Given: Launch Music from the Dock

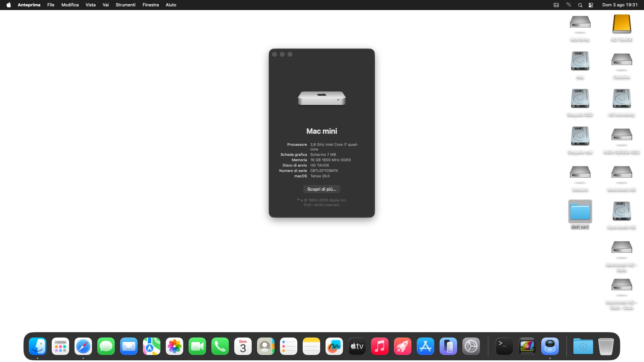Looking at the screenshot, I should (380, 346).
